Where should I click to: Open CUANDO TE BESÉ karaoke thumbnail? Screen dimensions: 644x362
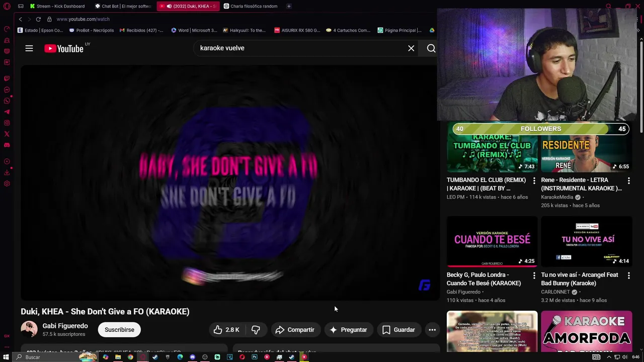pos(492,242)
